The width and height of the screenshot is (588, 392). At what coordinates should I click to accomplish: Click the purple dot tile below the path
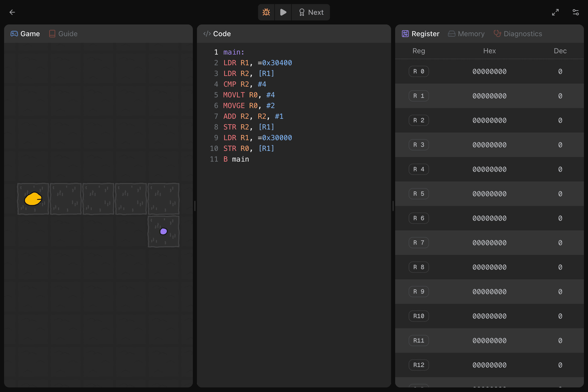163,231
